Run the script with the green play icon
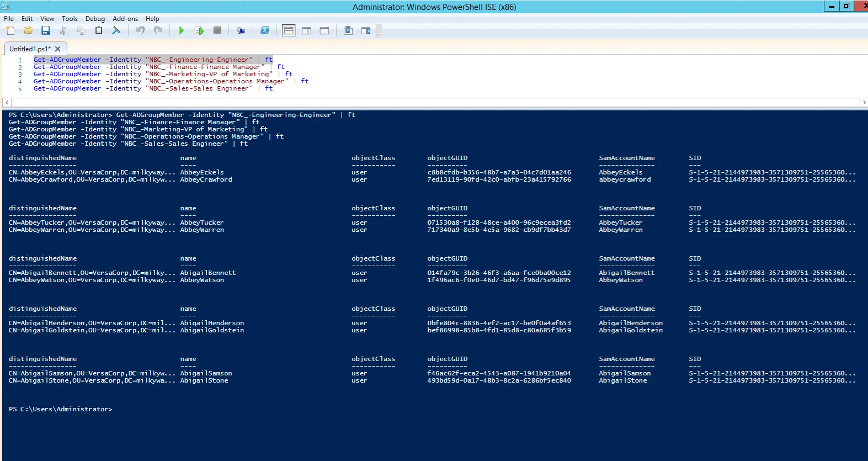Viewport: 868px width, 461px height. [181, 30]
